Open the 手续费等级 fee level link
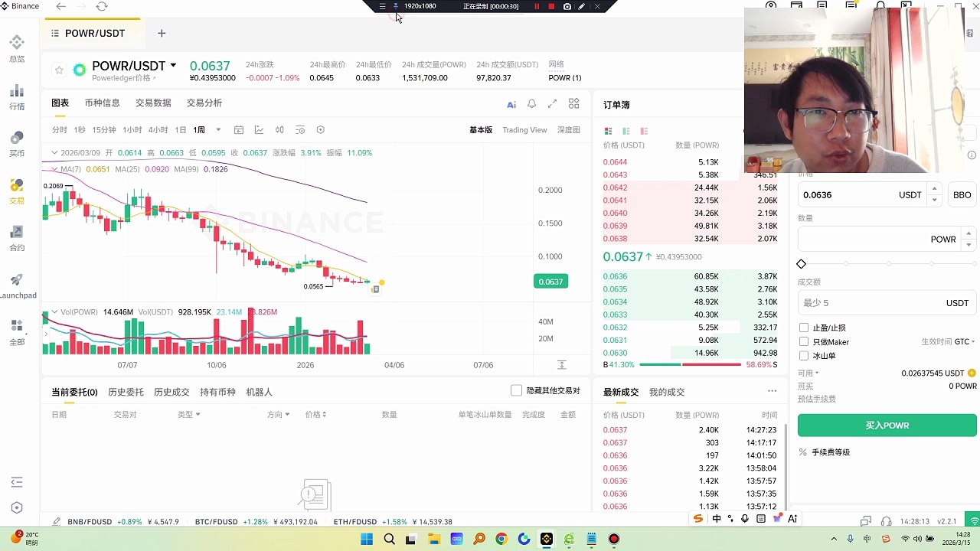 (831, 452)
